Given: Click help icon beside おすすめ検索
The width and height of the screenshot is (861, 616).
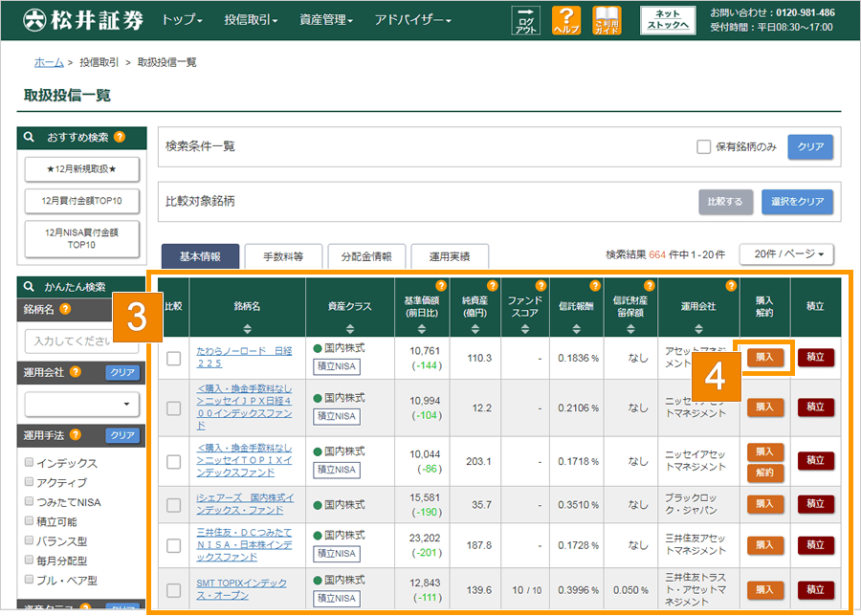Looking at the screenshot, I should coord(120,138).
